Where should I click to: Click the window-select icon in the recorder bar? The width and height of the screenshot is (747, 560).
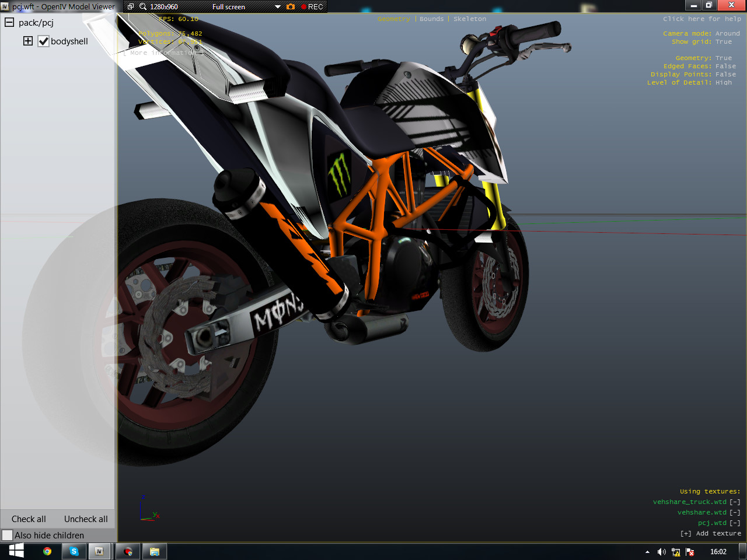(x=131, y=6)
